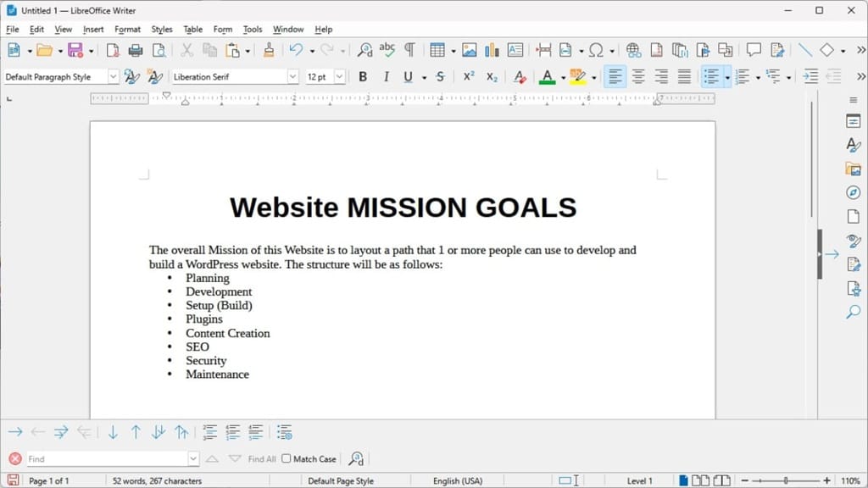Open the Navigator in the sidebar
The height and width of the screenshot is (488, 868).
(x=853, y=192)
